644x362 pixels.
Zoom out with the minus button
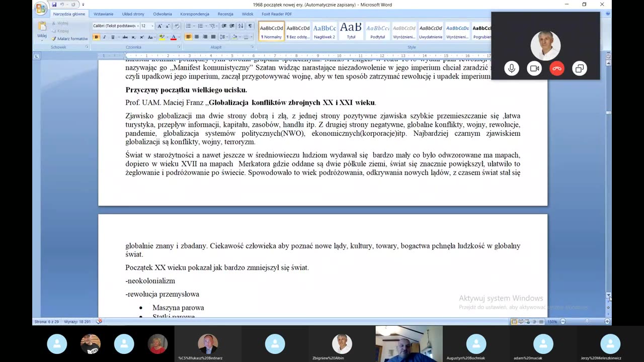click(563, 321)
